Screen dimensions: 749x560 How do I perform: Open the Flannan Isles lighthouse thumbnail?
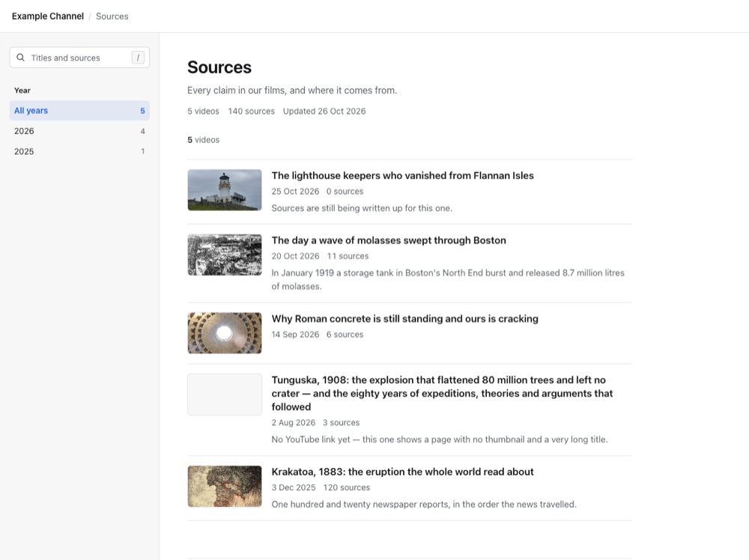click(x=225, y=190)
